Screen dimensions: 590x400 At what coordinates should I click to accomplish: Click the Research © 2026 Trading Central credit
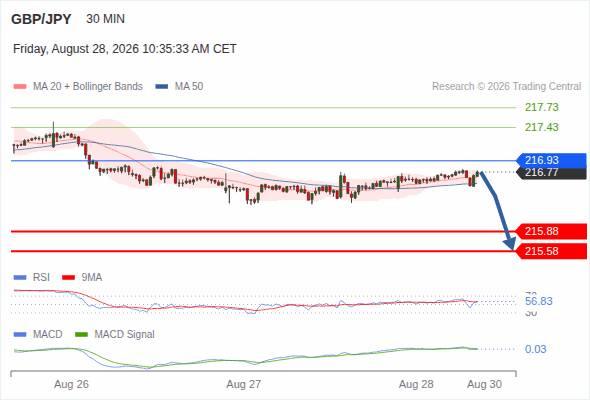coord(506,87)
